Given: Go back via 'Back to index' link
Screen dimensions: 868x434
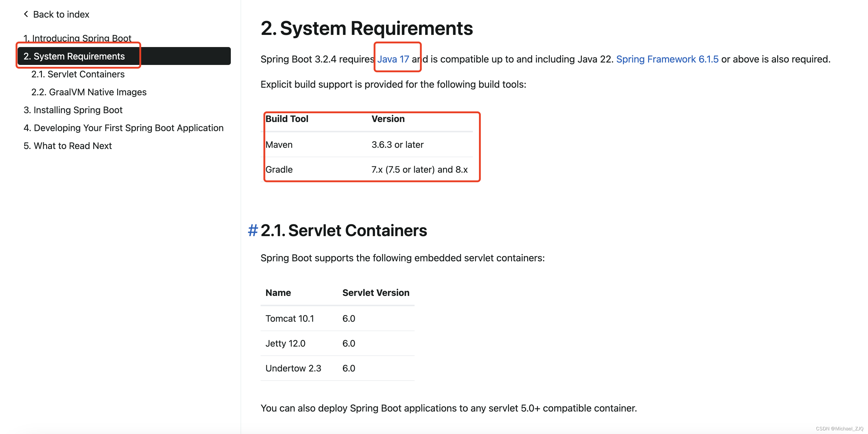Looking at the screenshot, I should [61, 14].
